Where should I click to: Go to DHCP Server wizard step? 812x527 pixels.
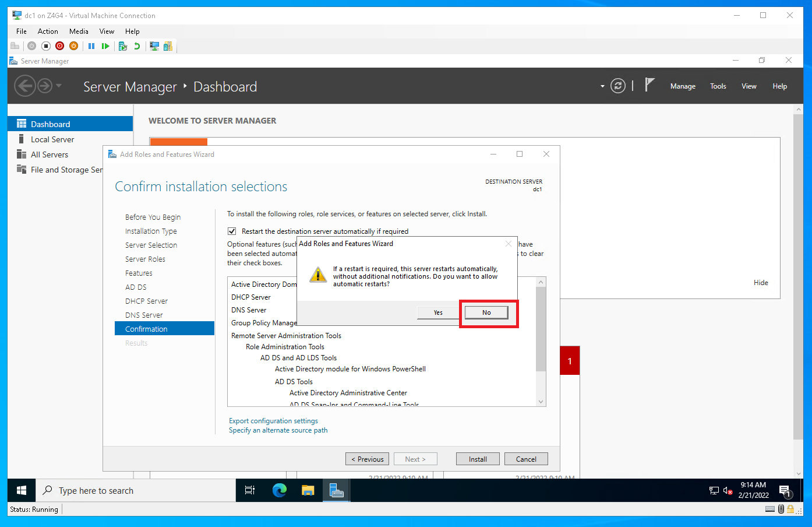coord(146,301)
